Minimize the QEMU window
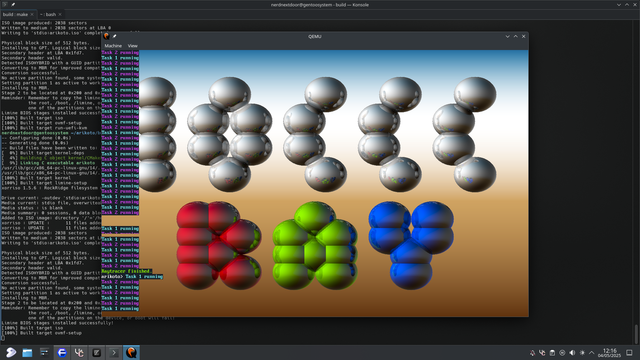Viewport: 640px width, 360px height. tap(507, 36)
